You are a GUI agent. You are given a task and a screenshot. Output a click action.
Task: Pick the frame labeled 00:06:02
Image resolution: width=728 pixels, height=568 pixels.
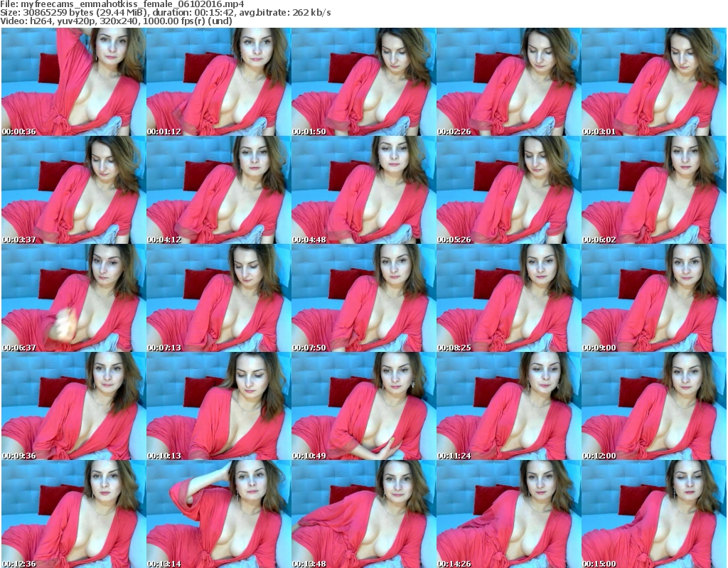click(653, 190)
